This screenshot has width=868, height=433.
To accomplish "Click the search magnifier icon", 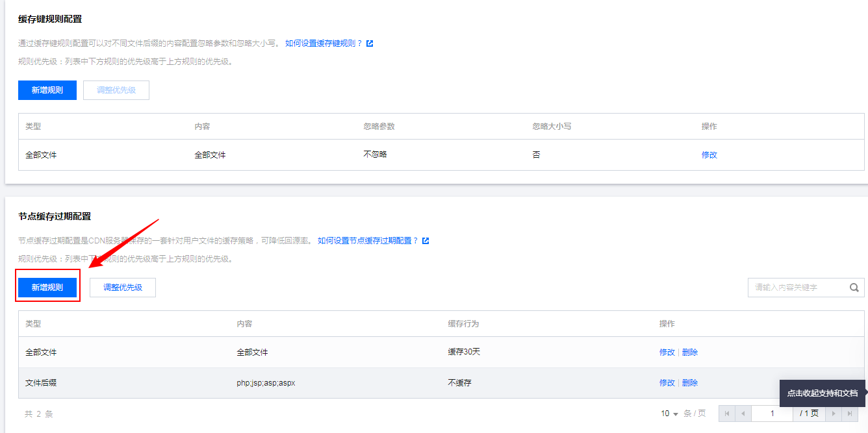I will (x=853, y=287).
